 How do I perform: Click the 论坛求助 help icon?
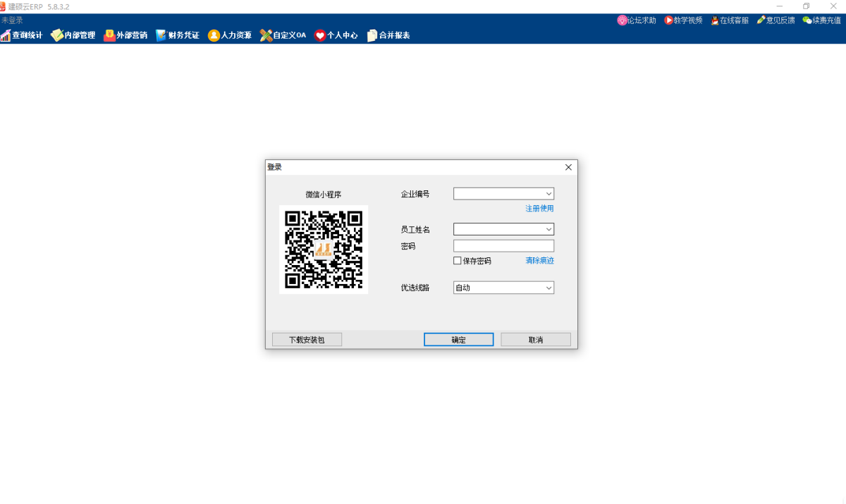[x=637, y=20]
